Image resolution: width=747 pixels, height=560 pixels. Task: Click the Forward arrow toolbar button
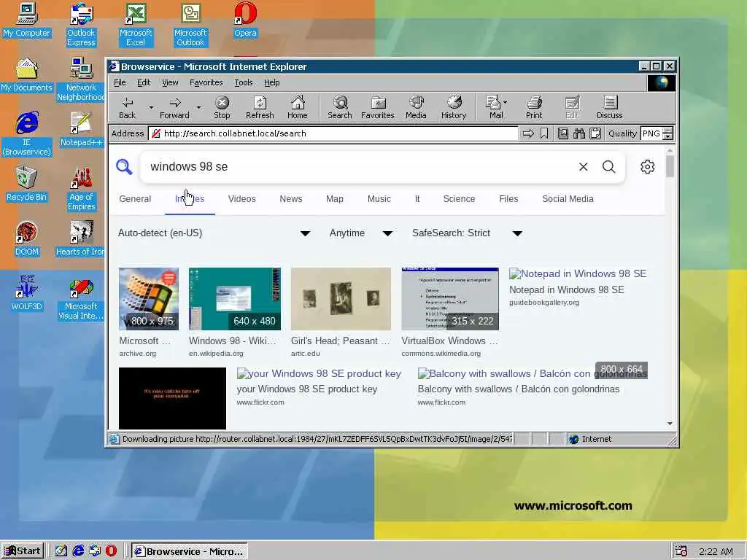coord(174,108)
